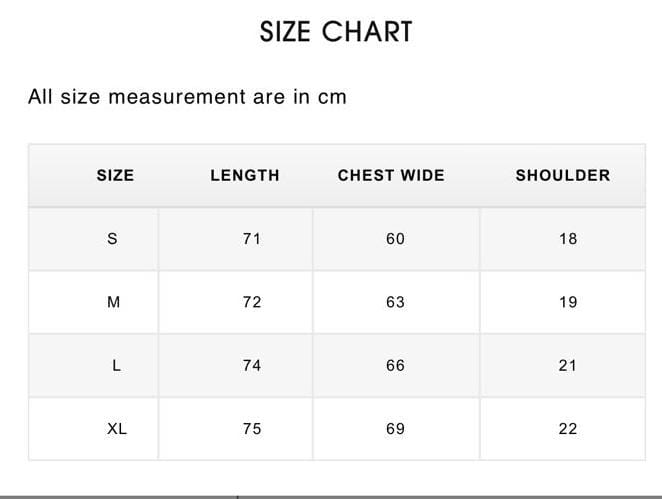This screenshot has width=662, height=499.
Task: Select the shoulder value 18
Action: (x=568, y=239)
